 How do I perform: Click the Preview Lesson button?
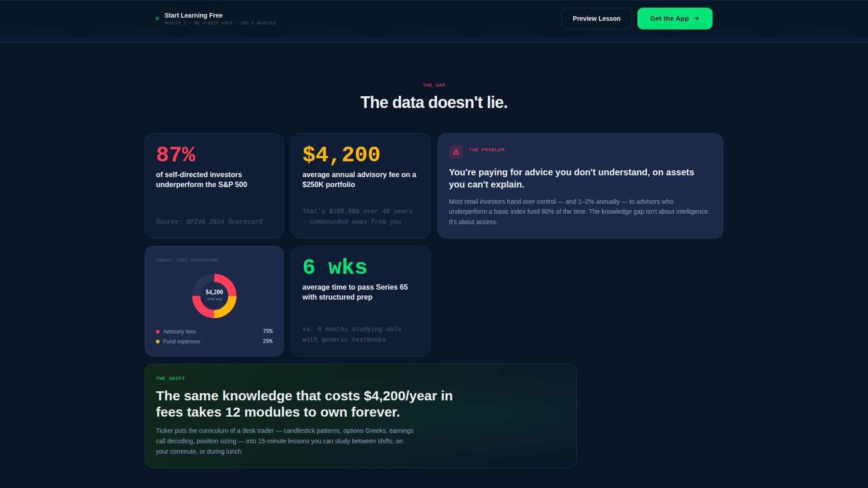pos(596,19)
